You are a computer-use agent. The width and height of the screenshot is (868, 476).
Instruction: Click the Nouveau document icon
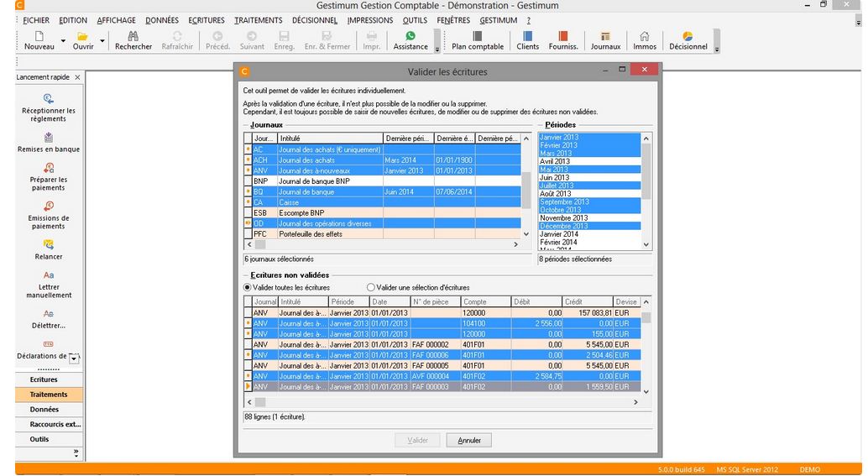(x=39, y=36)
